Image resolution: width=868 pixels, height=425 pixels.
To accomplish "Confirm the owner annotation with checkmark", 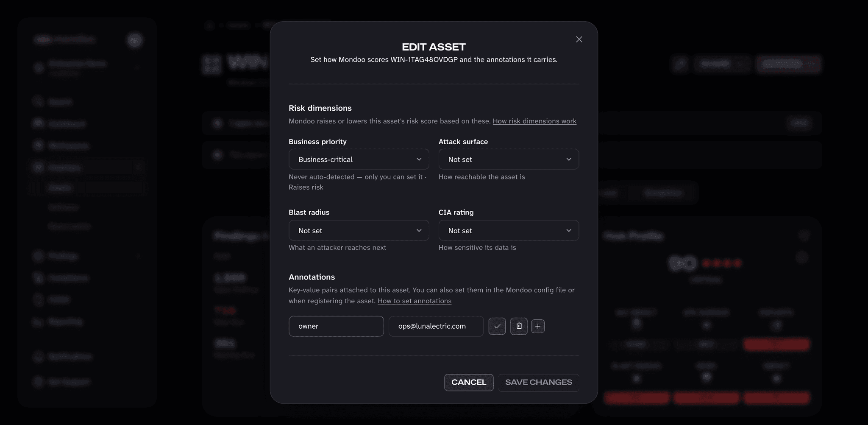I will pos(497,326).
